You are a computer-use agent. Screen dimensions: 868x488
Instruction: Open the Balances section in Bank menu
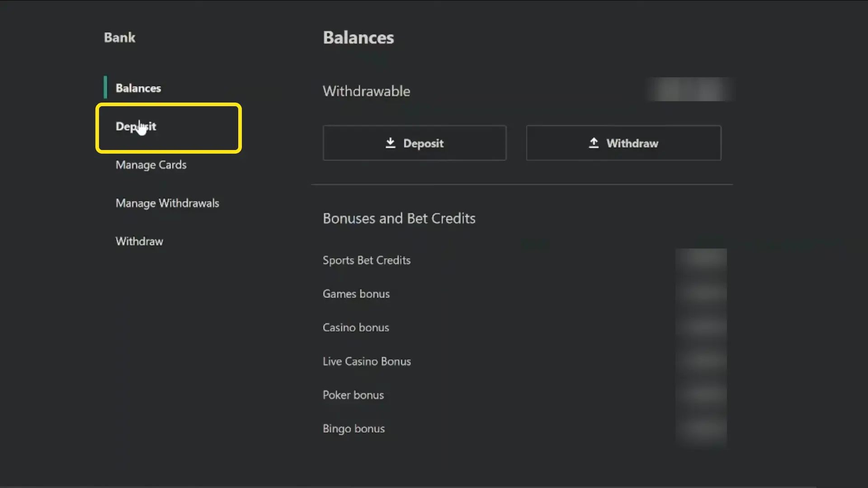coord(138,88)
